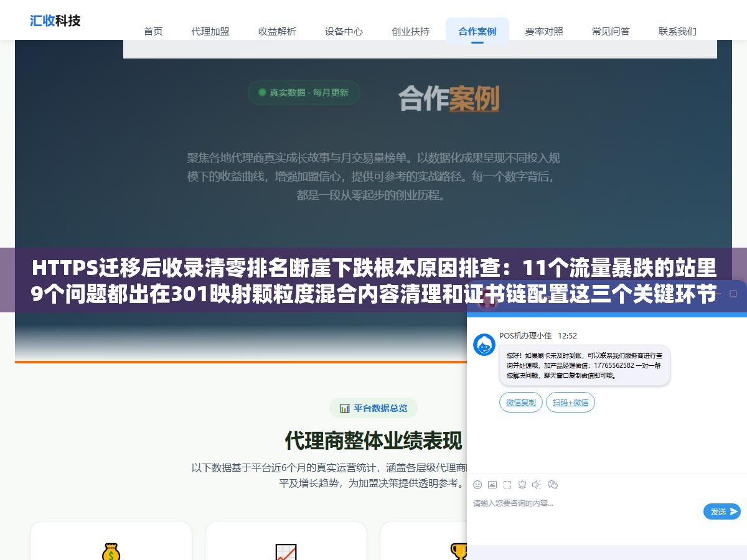Click the 发送 send button

pyautogui.click(x=722, y=511)
